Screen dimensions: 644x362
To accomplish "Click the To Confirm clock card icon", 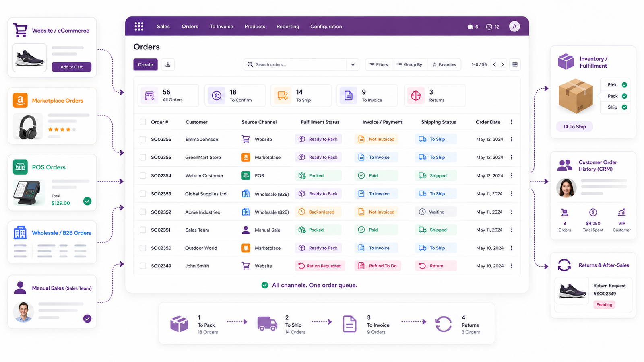I will [x=217, y=96].
